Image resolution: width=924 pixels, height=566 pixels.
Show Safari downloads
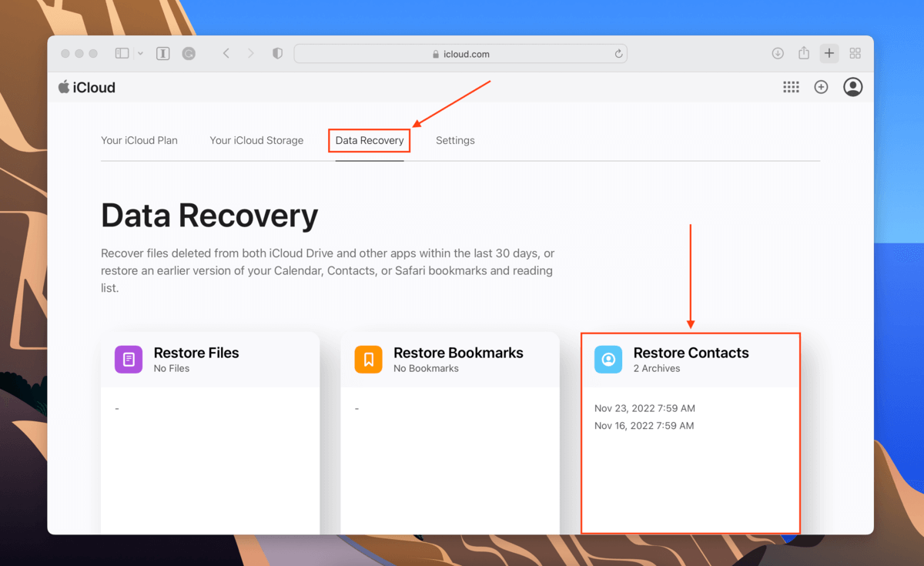(x=778, y=53)
